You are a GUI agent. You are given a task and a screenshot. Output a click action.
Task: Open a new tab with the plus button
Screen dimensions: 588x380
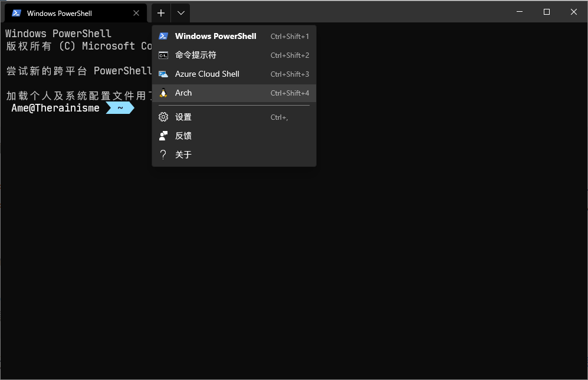click(x=161, y=12)
